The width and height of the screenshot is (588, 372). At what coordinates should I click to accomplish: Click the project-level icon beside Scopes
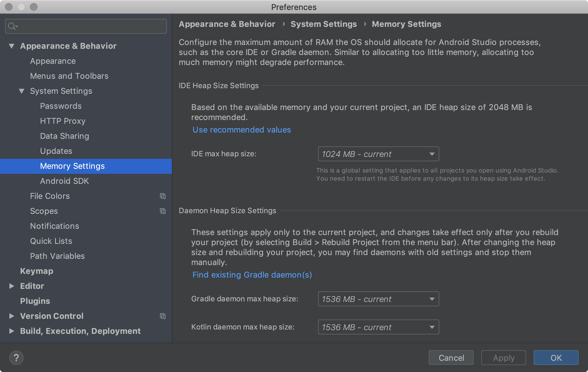point(163,211)
